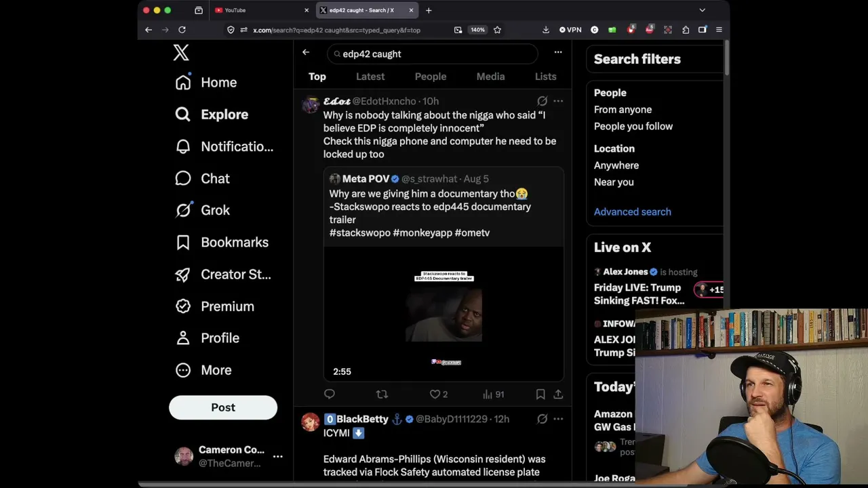Select the 'Anywhere' location filter
Image resolution: width=868 pixels, height=488 pixels.
[x=616, y=165]
